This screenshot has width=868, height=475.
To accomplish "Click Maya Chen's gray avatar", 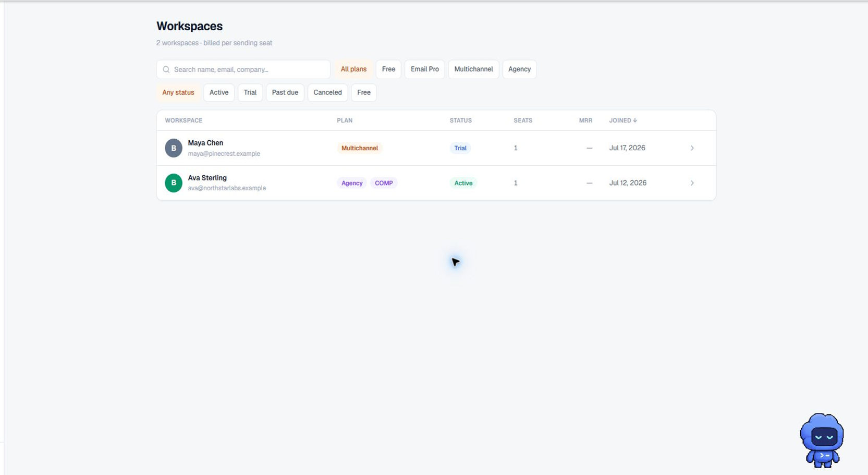I will (x=174, y=148).
